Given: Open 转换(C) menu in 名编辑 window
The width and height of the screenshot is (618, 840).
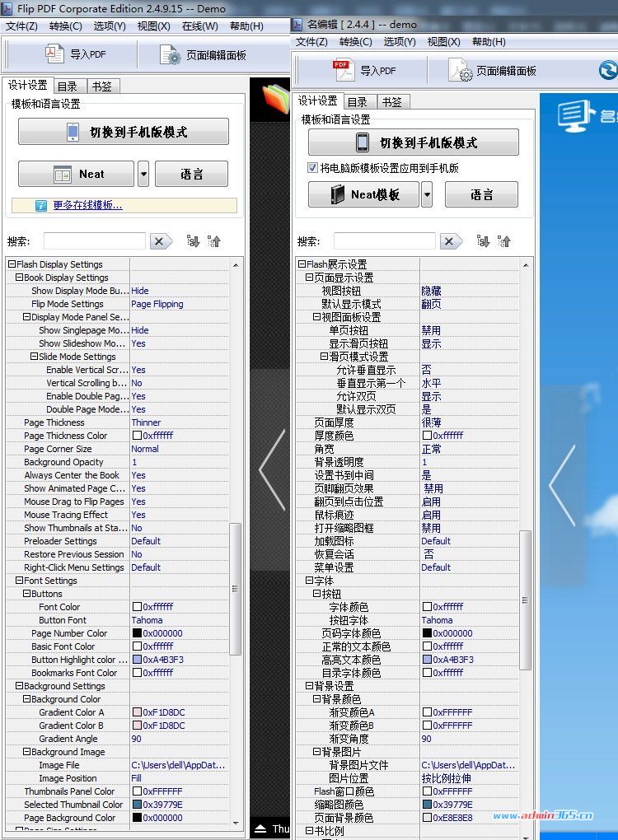Looking at the screenshot, I should [355, 42].
